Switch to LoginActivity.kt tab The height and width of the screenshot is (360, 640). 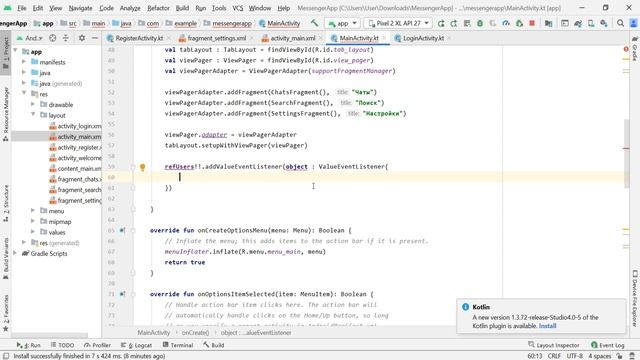click(423, 38)
